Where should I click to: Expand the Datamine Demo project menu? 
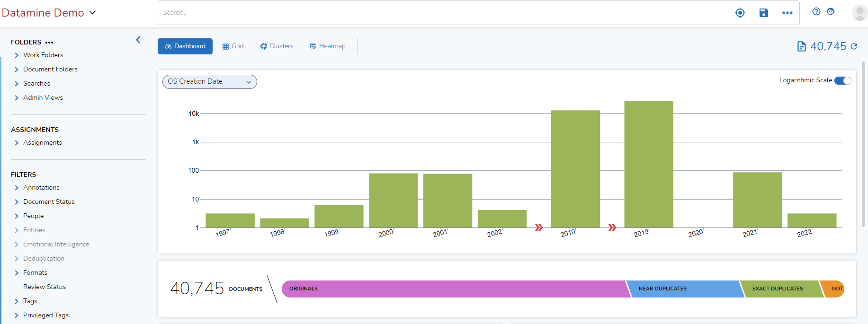click(x=92, y=13)
